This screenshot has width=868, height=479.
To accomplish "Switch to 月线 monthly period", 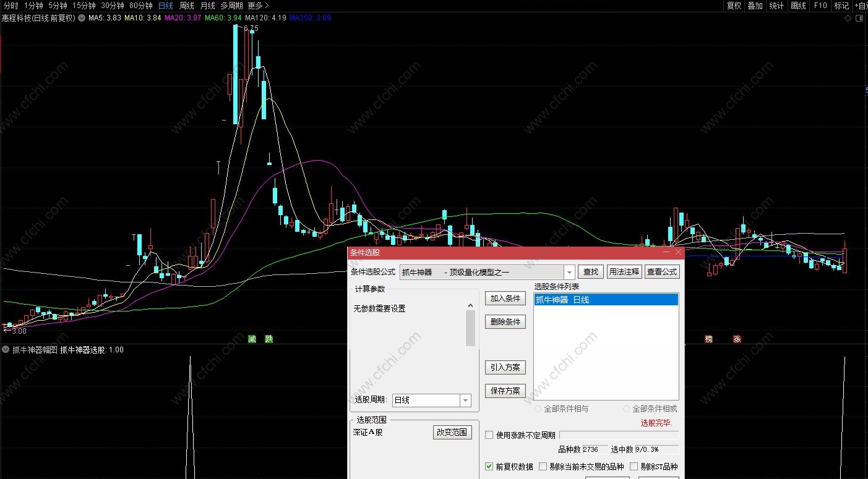I will point(207,6).
